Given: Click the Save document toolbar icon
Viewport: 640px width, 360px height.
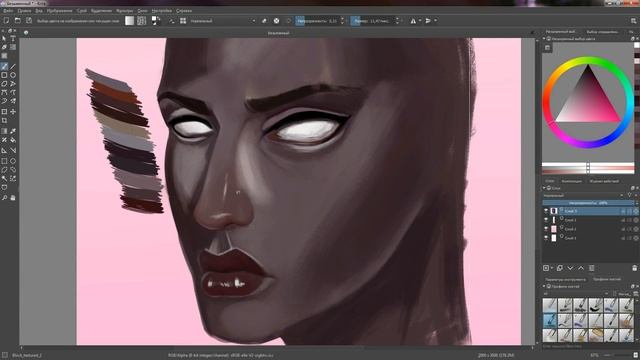Looking at the screenshot, I should (29, 20).
